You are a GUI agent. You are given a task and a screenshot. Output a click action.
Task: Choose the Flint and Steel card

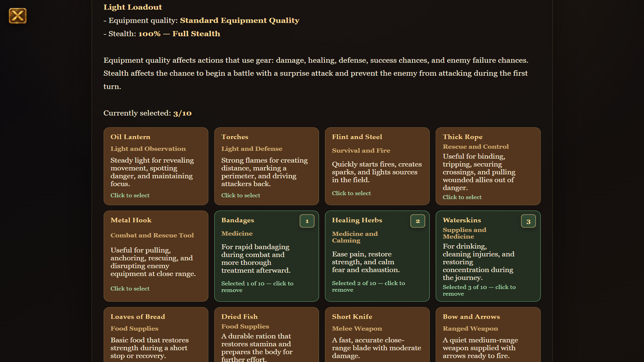point(377,166)
